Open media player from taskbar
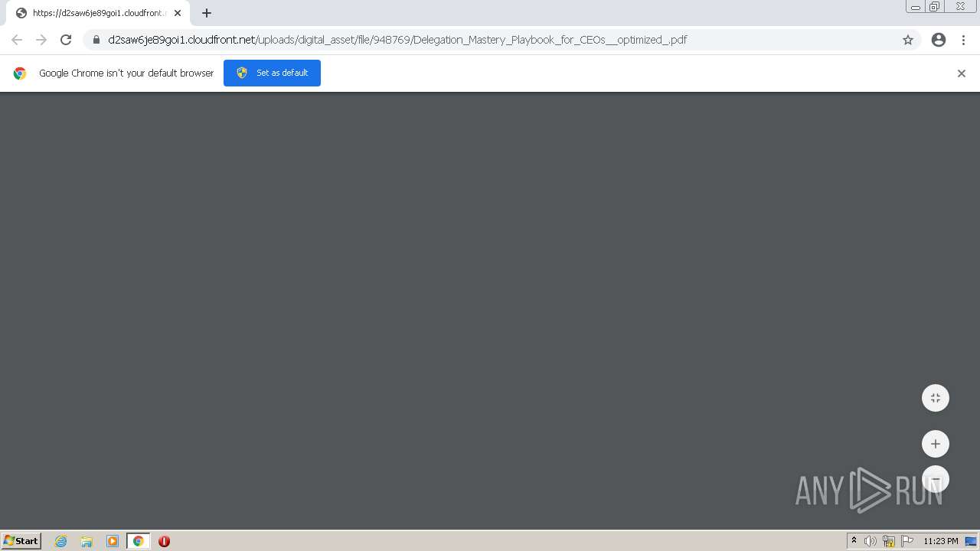Screen dimensions: 980x551 click(x=113, y=541)
